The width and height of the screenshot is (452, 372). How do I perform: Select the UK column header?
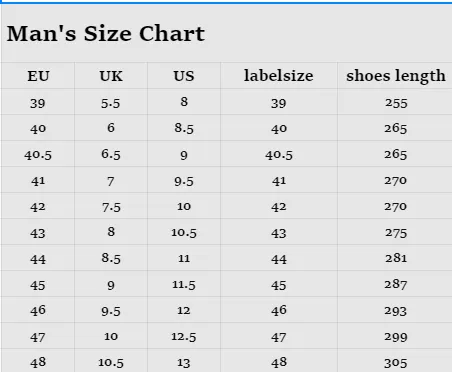pos(111,76)
